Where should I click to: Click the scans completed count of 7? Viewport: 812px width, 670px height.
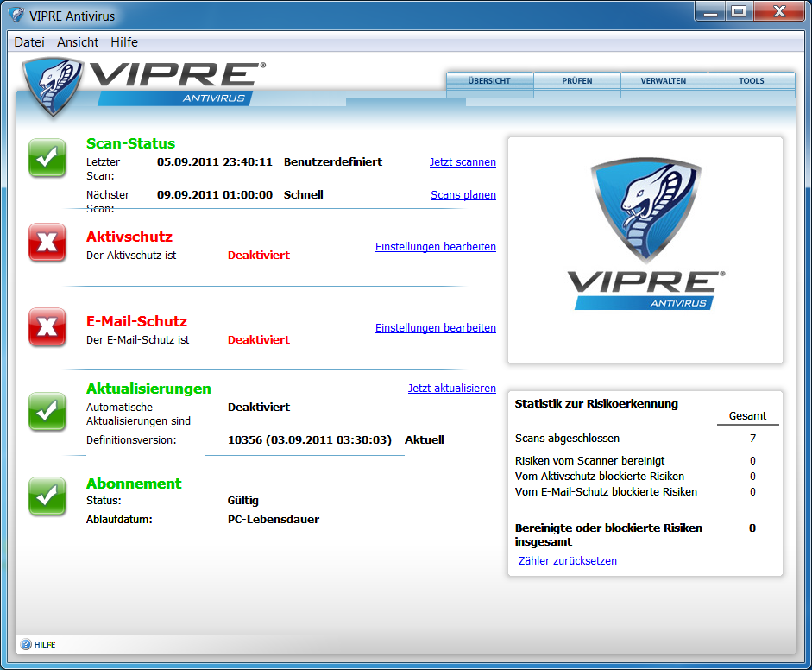752,439
